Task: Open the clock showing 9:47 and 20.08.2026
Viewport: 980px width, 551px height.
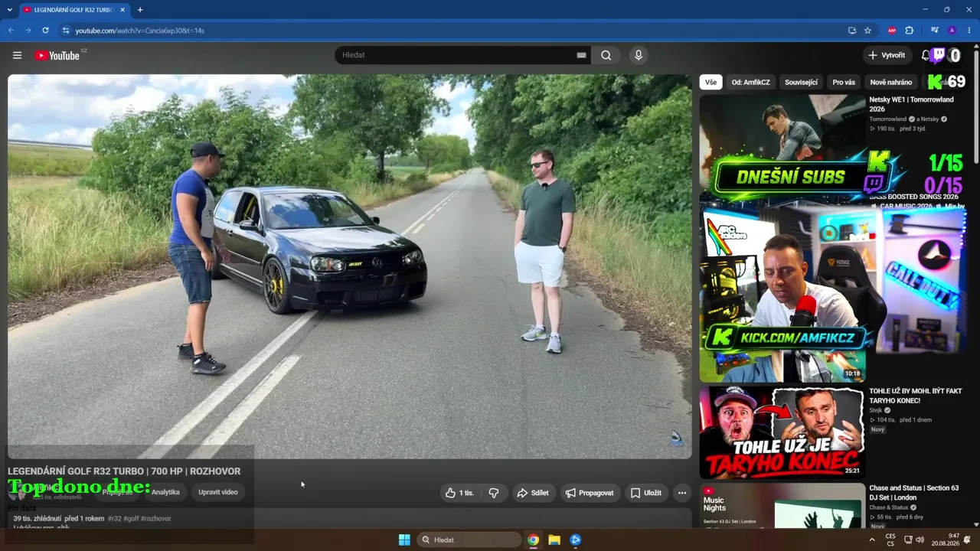Action: point(945,540)
